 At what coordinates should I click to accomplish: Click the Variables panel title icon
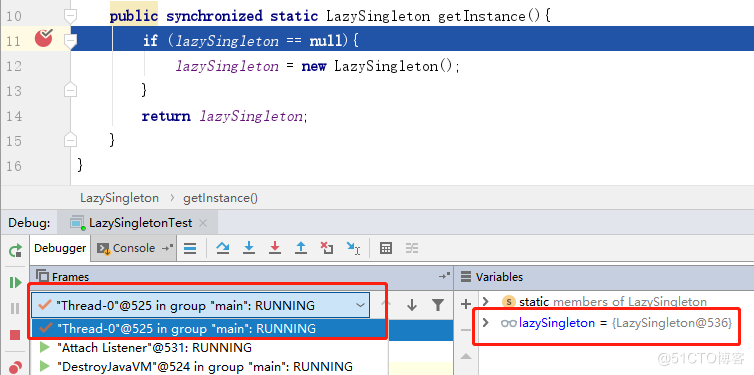[465, 276]
